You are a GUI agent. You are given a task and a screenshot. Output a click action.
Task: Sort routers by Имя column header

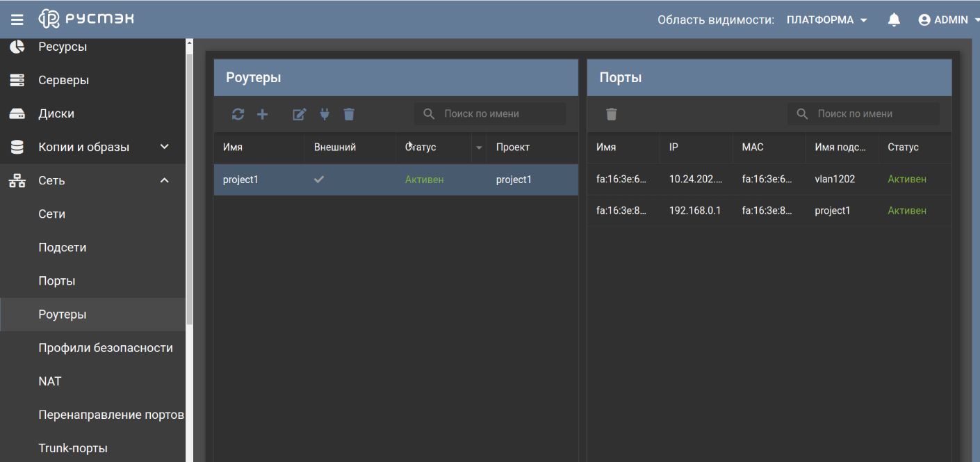point(233,148)
